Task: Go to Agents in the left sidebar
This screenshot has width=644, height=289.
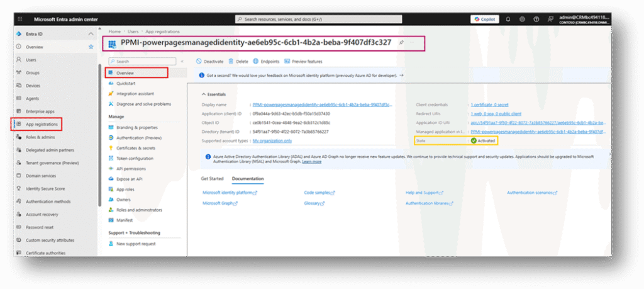Action: (x=33, y=99)
